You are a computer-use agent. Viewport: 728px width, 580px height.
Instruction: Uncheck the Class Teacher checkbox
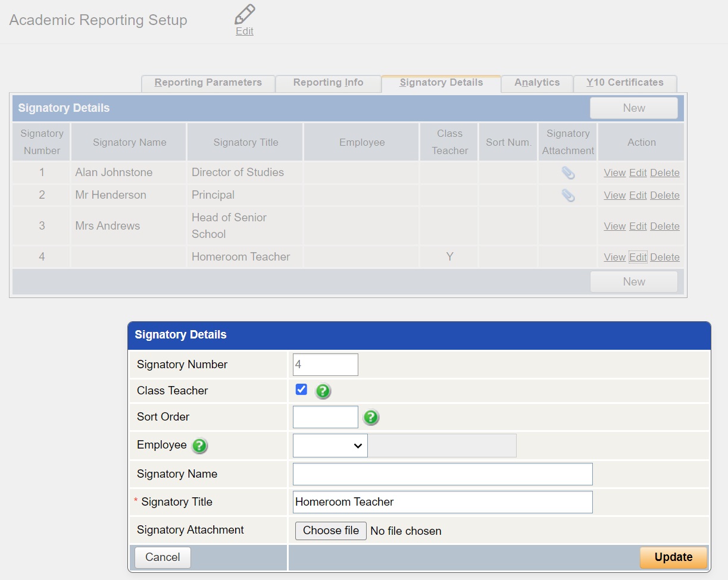[x=301, y=390]
